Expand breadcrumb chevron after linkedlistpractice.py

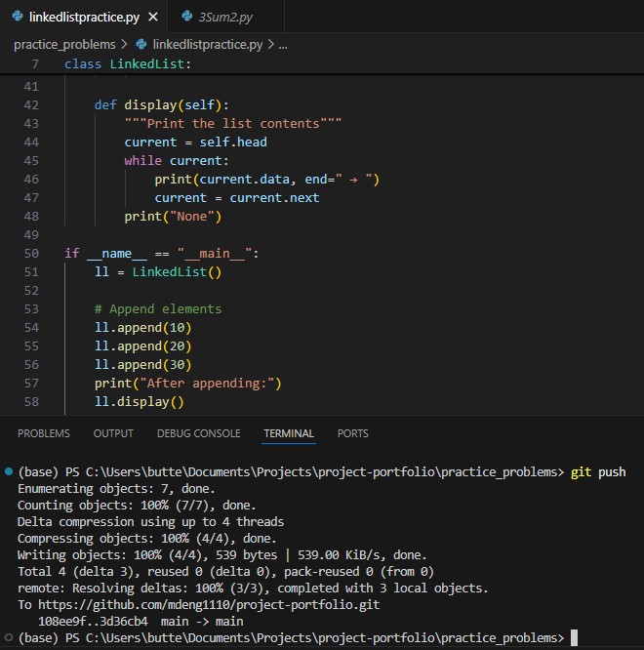click(270, 44)
